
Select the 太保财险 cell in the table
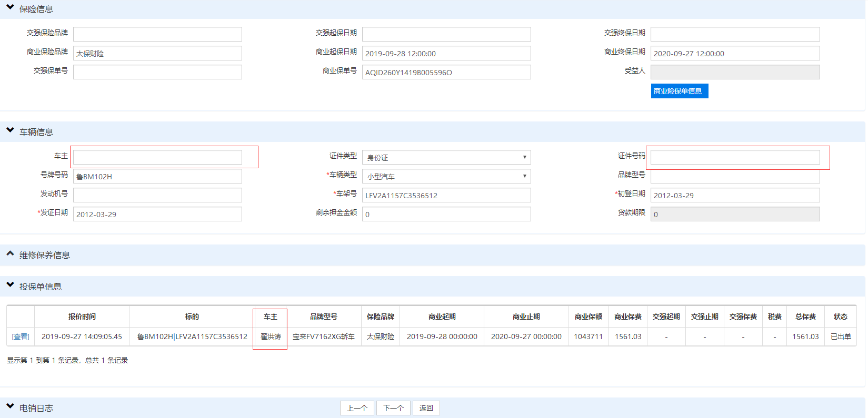pyautogui.click(x=381, y=337)
